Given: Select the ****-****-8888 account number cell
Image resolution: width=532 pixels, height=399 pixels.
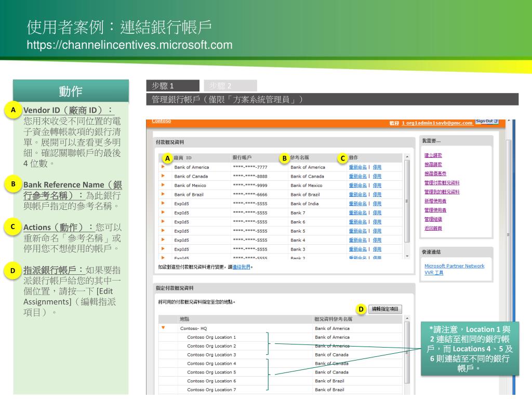Looking at the screenshot, I should (x=250, y=177).
